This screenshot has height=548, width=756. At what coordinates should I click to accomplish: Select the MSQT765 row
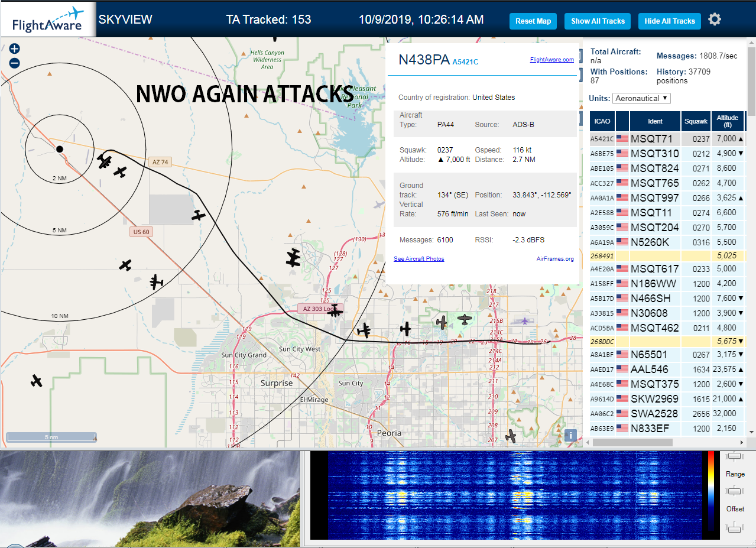point(667,183)
